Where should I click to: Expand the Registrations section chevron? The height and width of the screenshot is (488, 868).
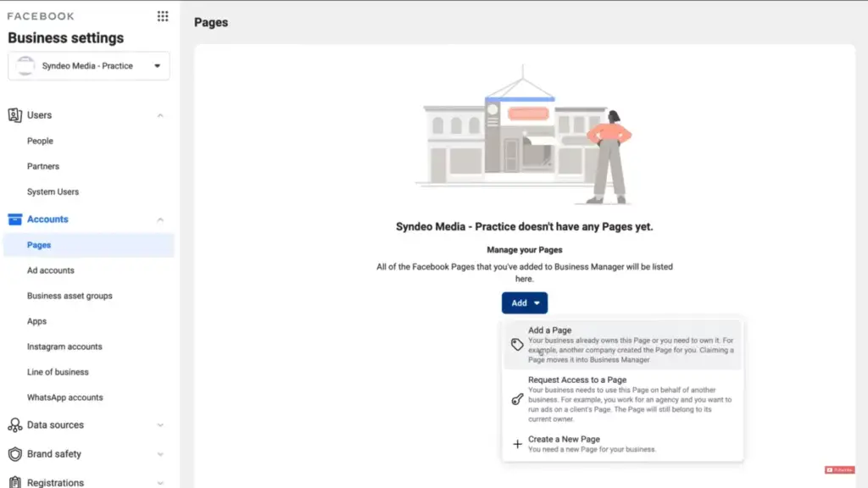(x=160, y=483)
